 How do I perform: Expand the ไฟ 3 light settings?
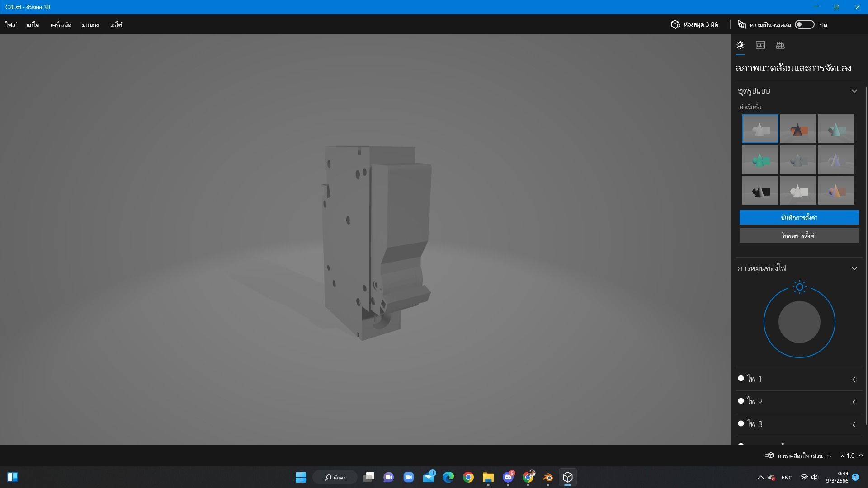click(854, 424)
